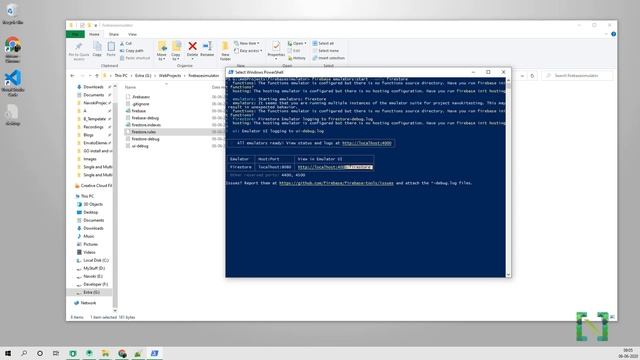Open the New item dropdown

247,43
